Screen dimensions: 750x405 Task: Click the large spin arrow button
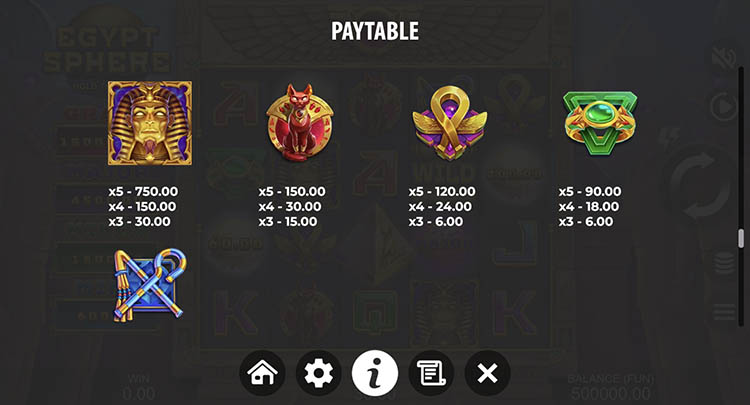pos(701,184)
